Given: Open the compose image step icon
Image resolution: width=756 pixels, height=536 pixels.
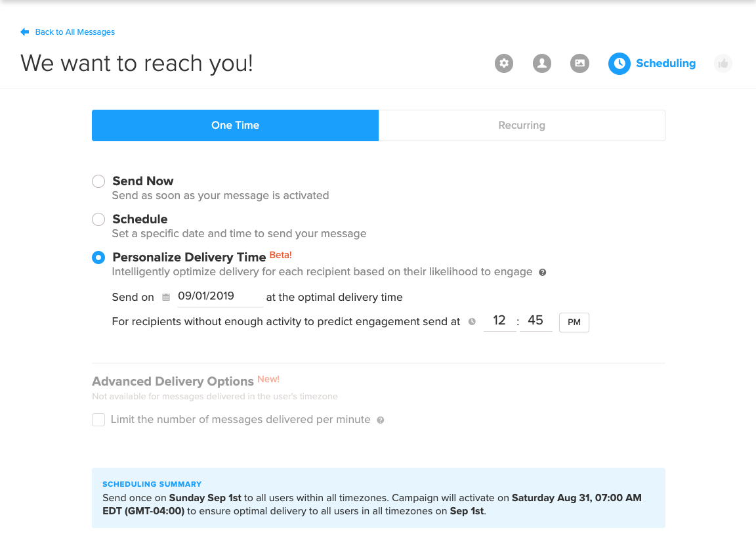Looking at the screenshot, I should 579,63.
